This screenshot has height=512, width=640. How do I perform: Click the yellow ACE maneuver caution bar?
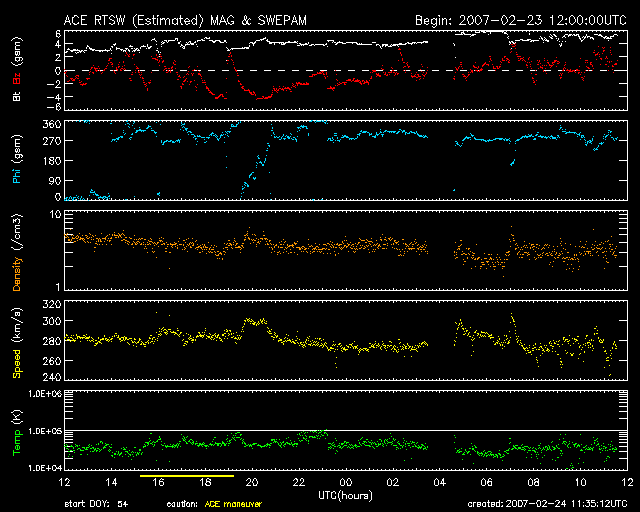tap(187, 477)
